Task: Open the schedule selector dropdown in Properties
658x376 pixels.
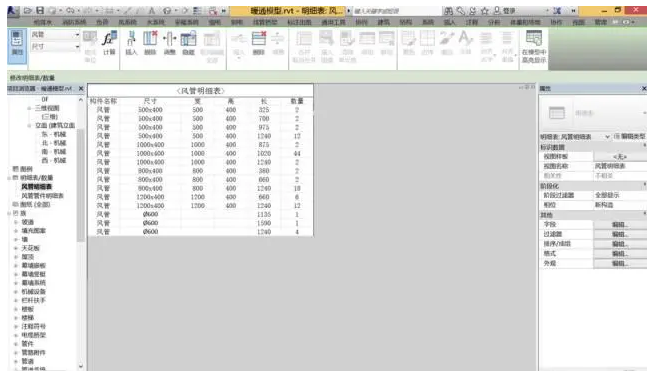Action: (607, 137)
